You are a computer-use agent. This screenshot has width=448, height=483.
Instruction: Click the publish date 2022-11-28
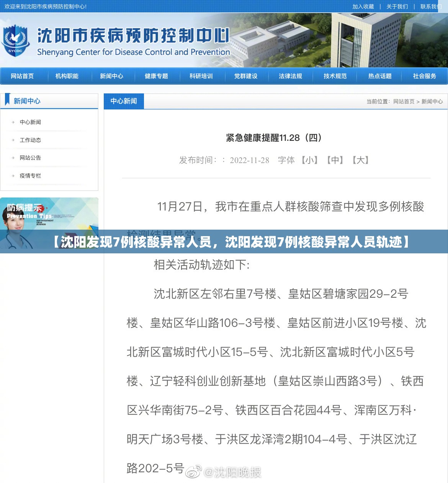(x=249, y=160)
